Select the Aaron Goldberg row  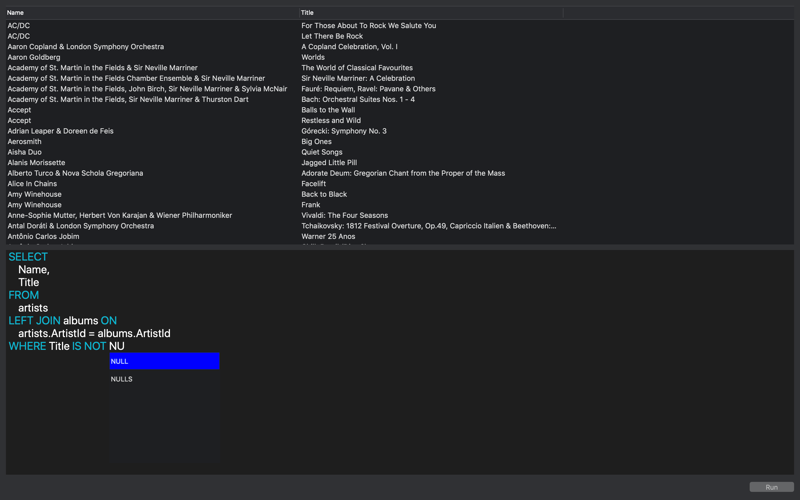click(x=34, y=58)
